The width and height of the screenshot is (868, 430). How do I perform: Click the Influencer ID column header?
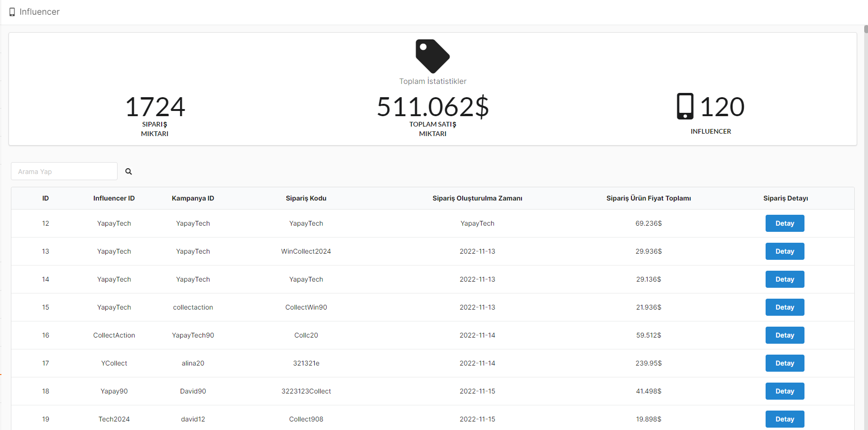tap(114, 198)
